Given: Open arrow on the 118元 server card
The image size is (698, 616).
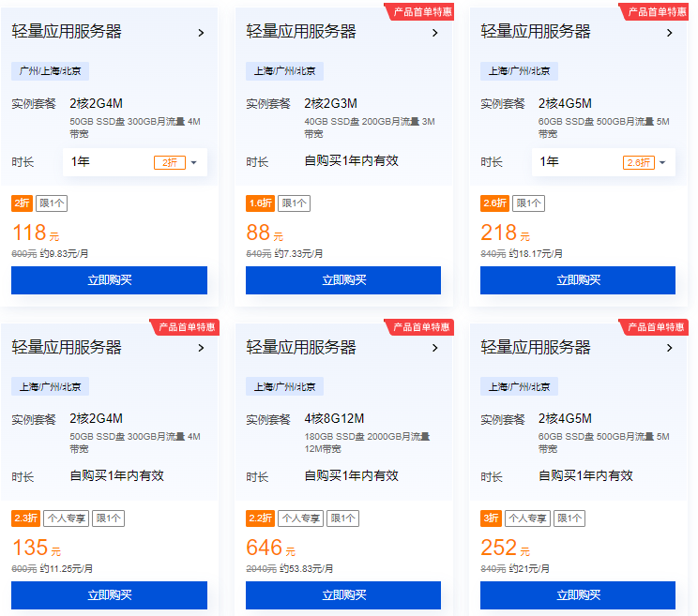Looking at the screenshot, I should [201, 33].
